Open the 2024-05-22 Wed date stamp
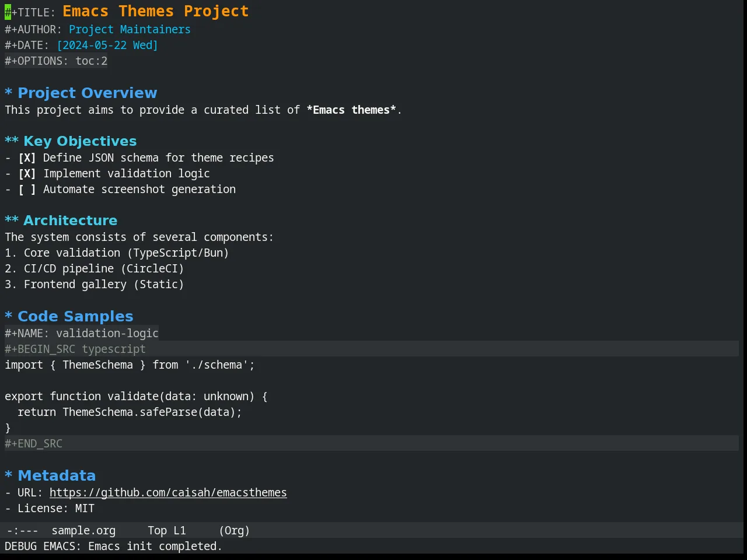 pos(107,45)
